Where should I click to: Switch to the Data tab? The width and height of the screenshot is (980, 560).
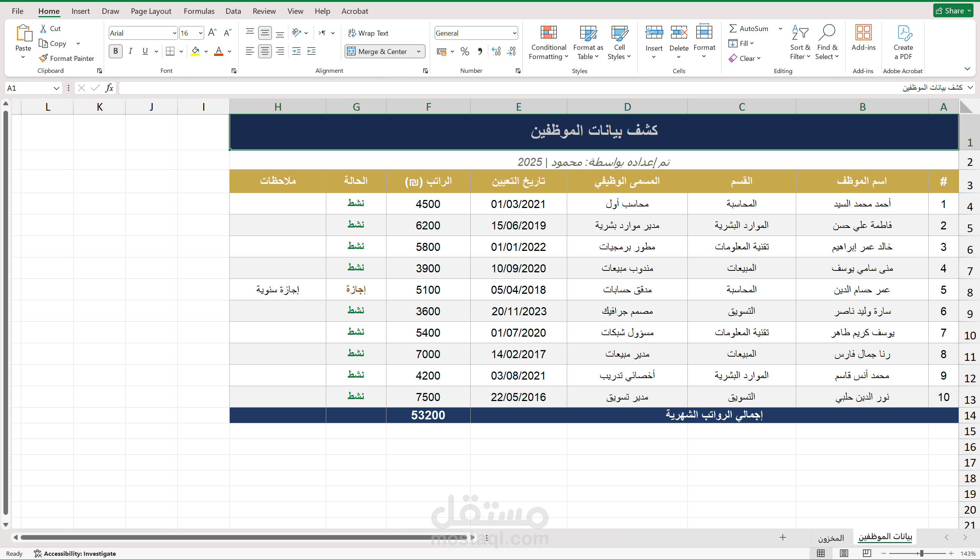pos(233,11)
